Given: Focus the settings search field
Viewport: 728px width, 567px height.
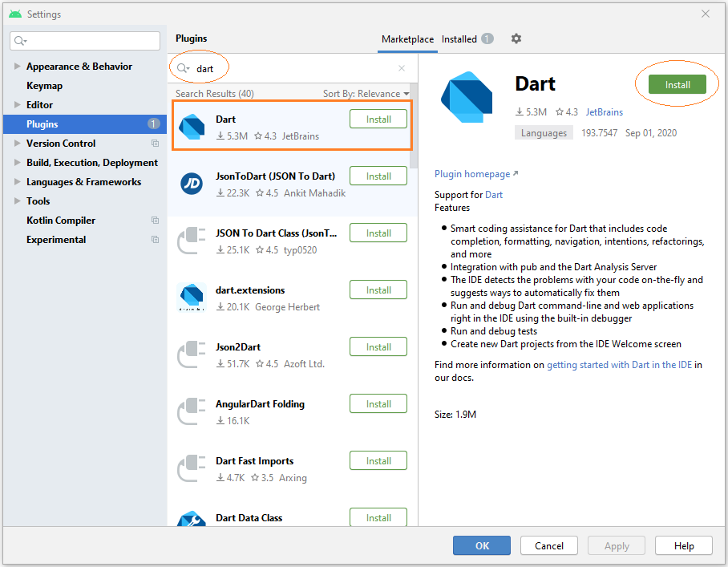Looking at the screenshot, I should pos(85,41).
